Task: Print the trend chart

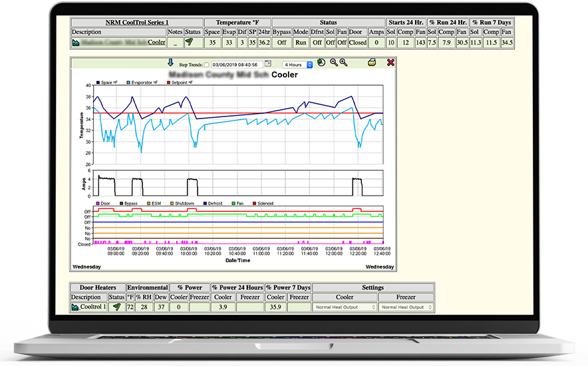Action: tap(372, 63)
